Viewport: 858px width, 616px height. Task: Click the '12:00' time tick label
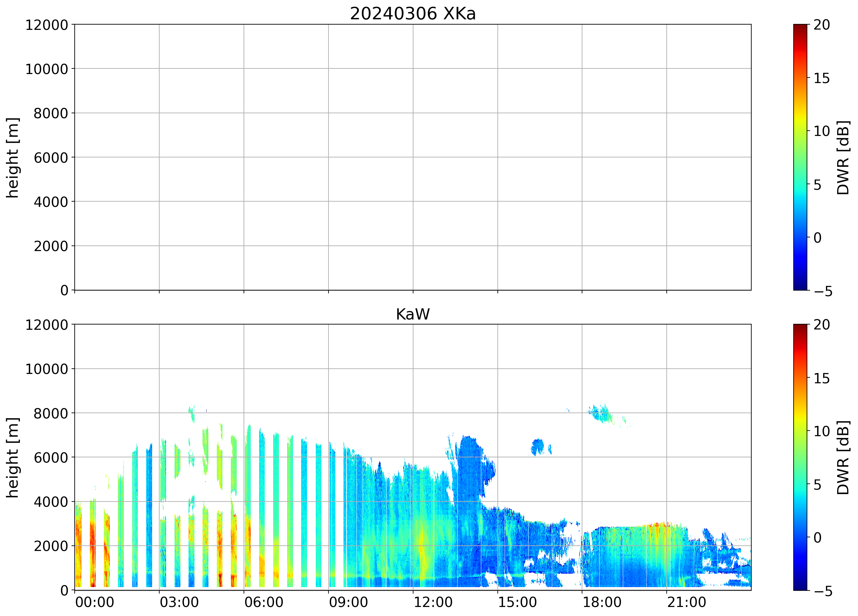[433, 602]
